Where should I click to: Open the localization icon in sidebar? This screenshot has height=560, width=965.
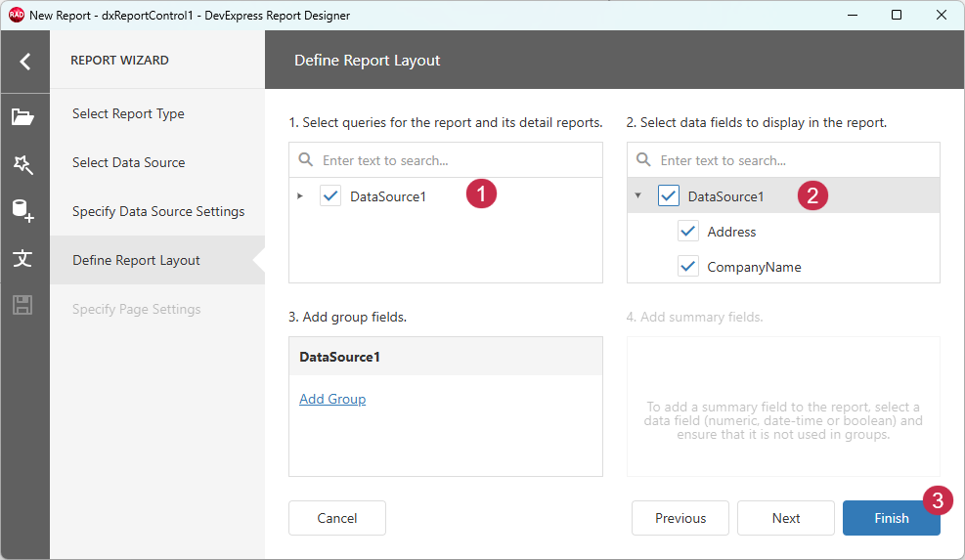click(x=22, y=258)
